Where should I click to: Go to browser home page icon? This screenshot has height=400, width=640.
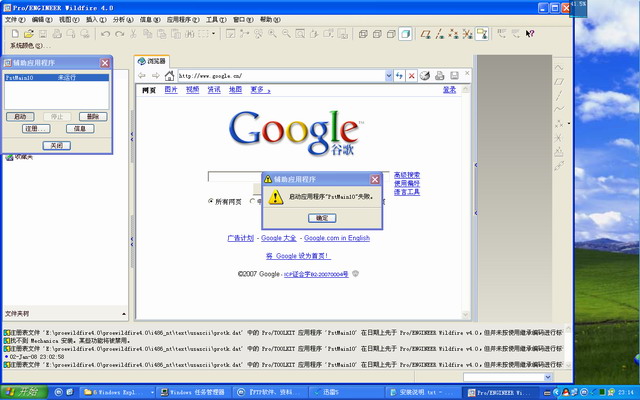169,76
